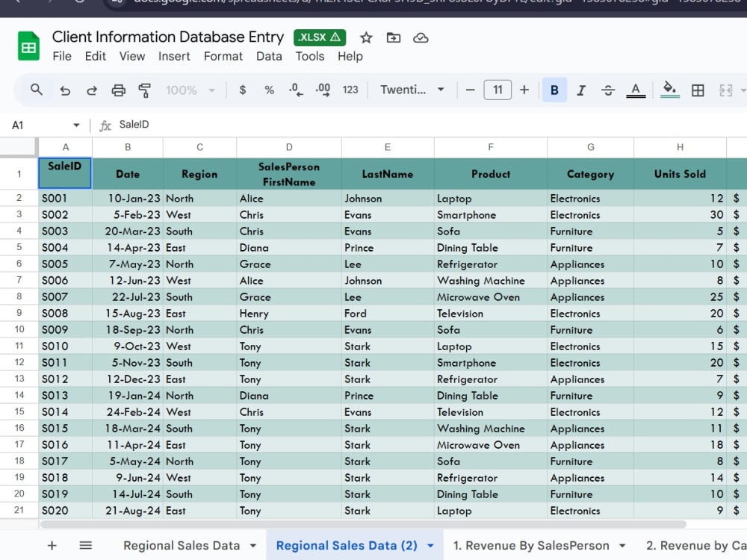Click the search menus magnifier icon

point(36,90)
